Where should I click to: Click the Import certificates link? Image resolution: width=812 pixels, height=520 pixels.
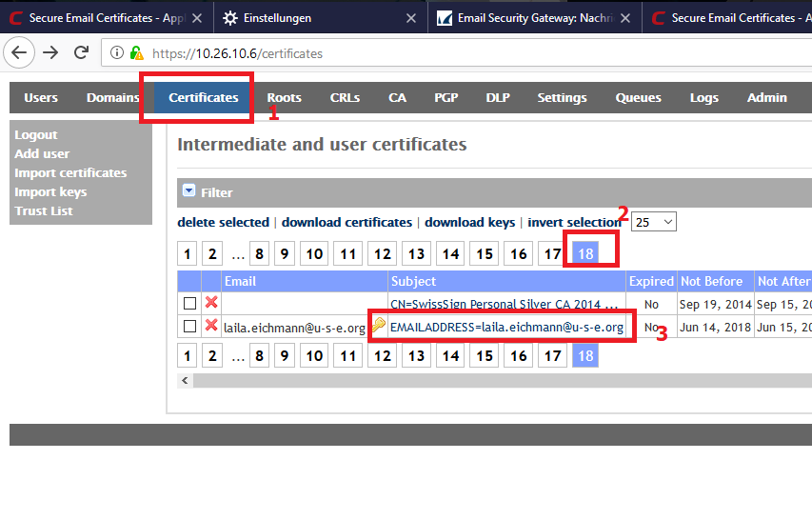pos(70,172)
